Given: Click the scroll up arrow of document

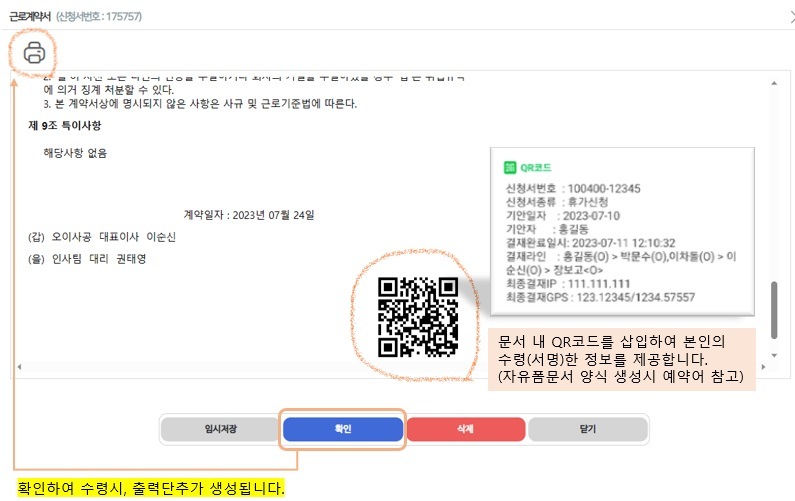Looking at the screenshot, I should [774, 83].
